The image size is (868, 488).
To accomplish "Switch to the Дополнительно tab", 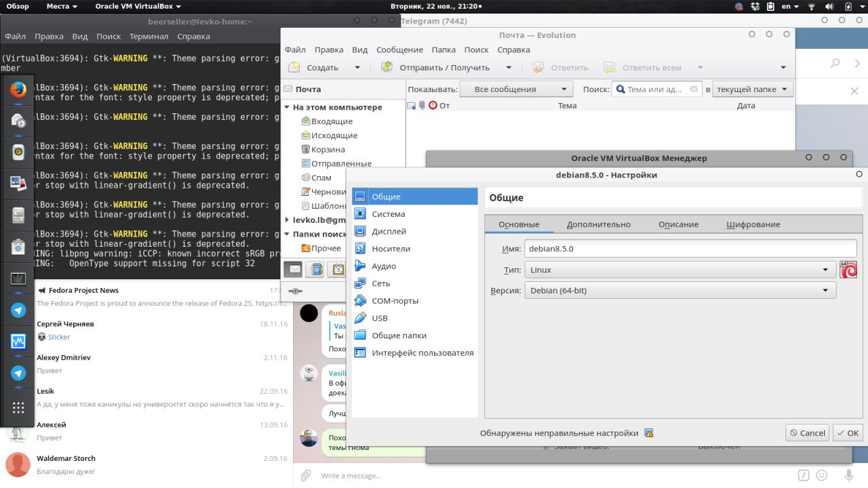I will [x=599, y=224].
